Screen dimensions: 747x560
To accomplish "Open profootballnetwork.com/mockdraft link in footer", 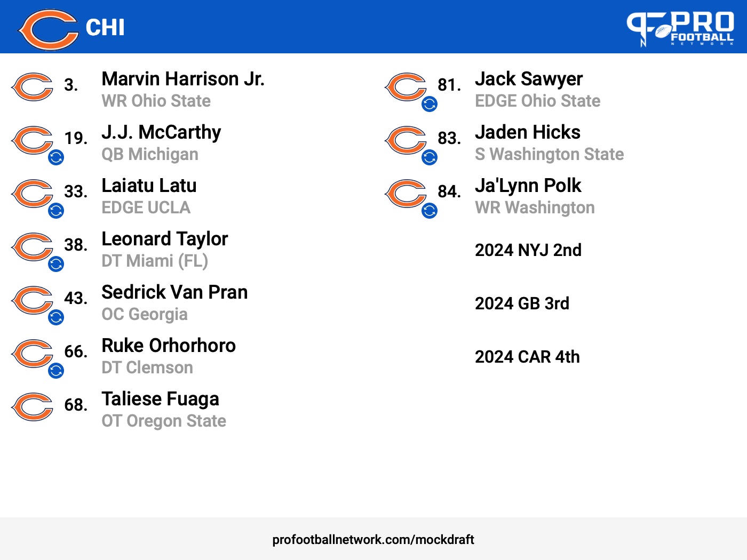I will click(373, 540).
